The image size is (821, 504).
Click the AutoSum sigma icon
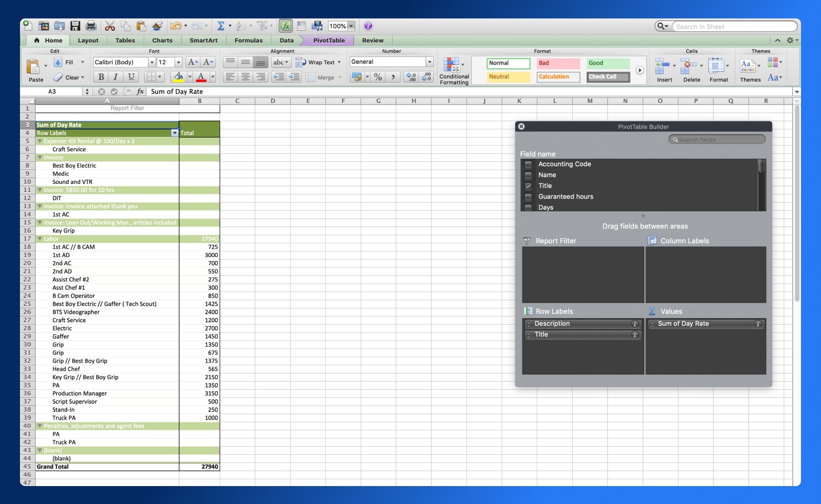tap(221, 26)
